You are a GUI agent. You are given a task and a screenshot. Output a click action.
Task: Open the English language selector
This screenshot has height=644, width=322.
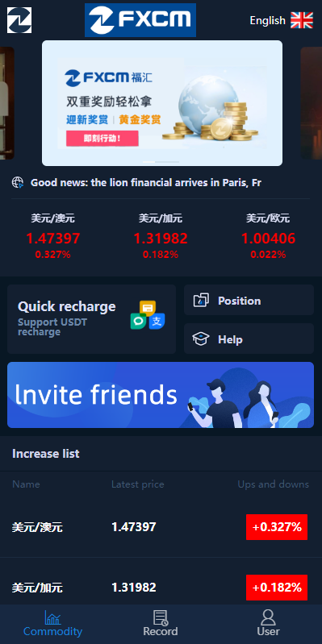[x=282, y=20]
